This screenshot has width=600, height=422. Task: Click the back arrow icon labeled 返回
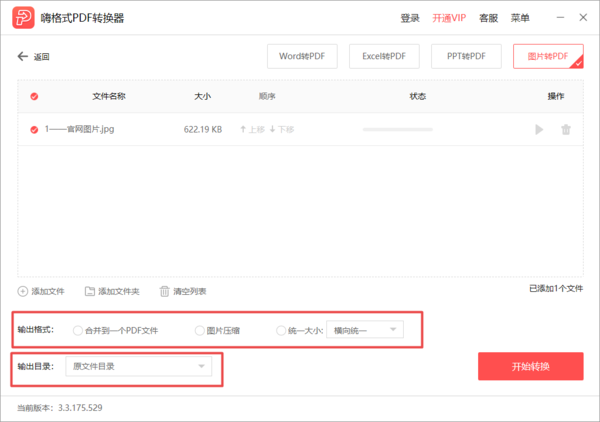click(x=23, y=57)
